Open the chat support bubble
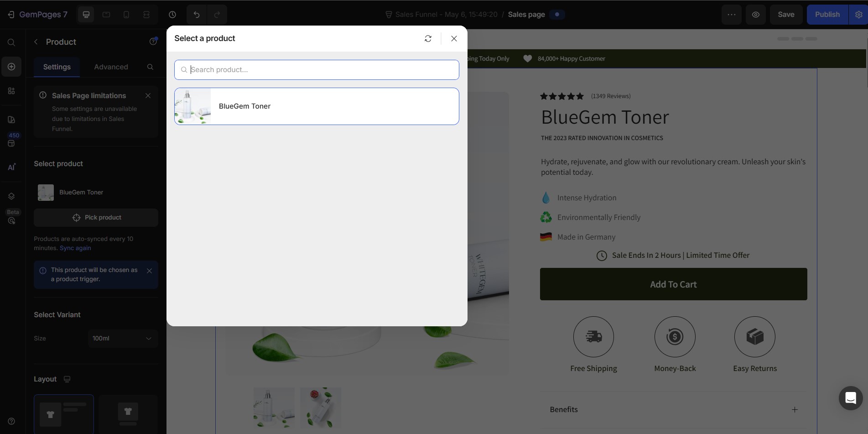This screenshot has height=434, width=868. 850,398
